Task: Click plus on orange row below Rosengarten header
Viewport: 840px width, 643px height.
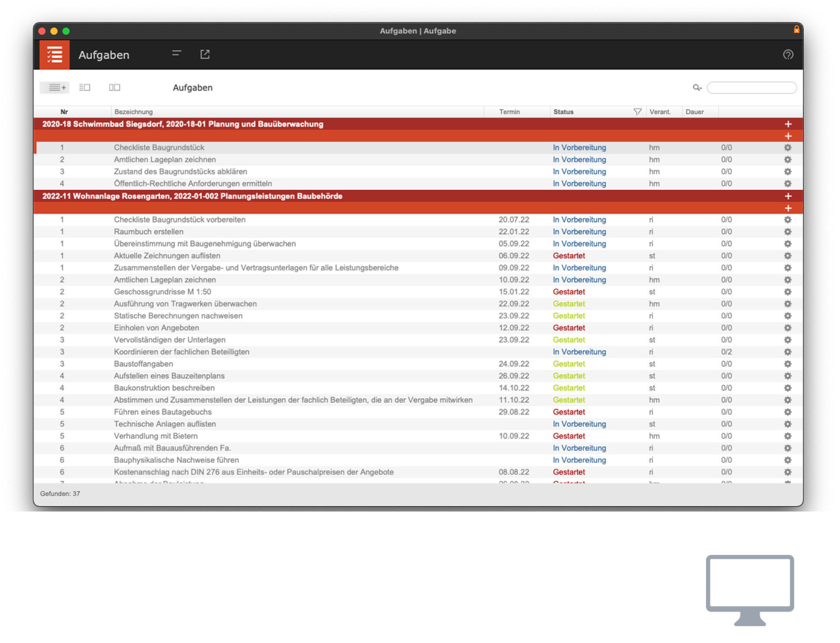Action: click(x=788, y=208)
